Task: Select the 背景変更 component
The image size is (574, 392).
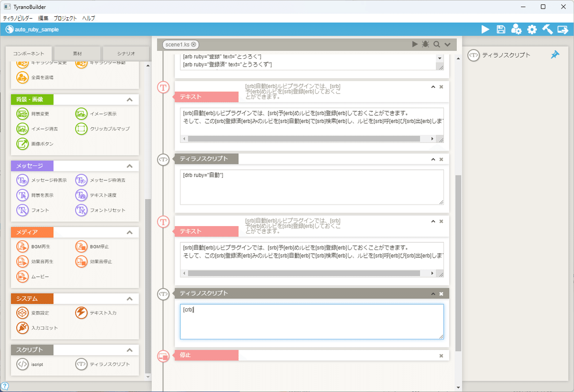Action: pos(33,114)
